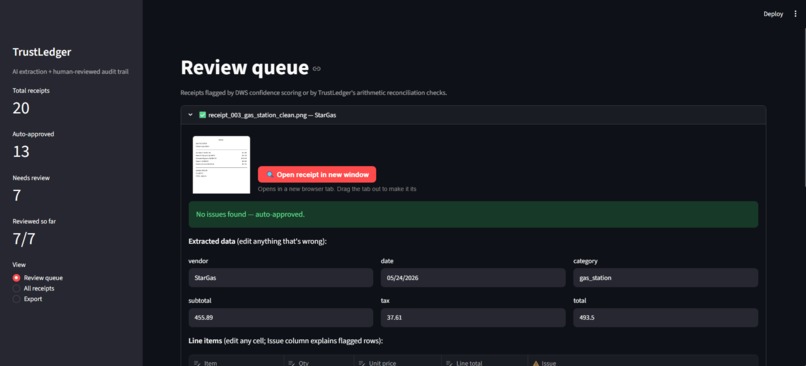
Task: Click the Qty column header
Action: [x=318, y=362]
